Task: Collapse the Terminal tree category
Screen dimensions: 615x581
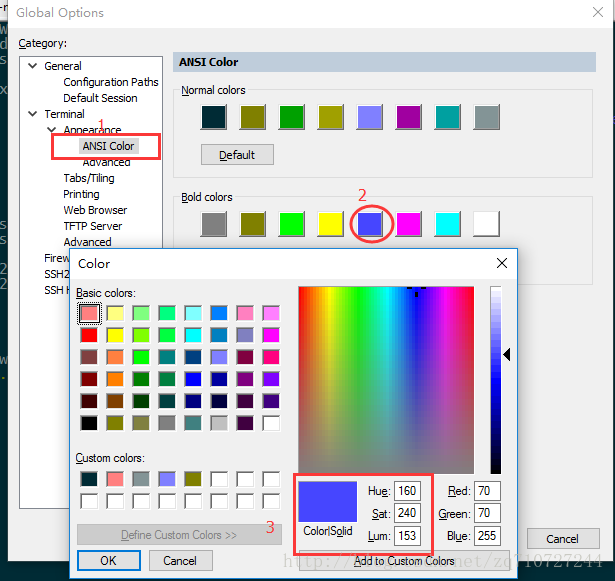Action: pos(32,114)
